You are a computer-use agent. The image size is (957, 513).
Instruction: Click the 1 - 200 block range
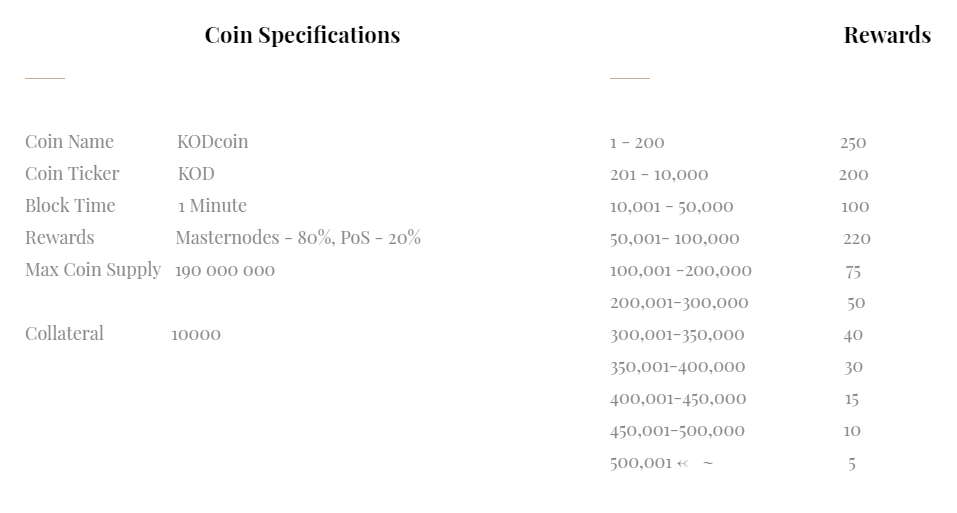coord(637,143)
